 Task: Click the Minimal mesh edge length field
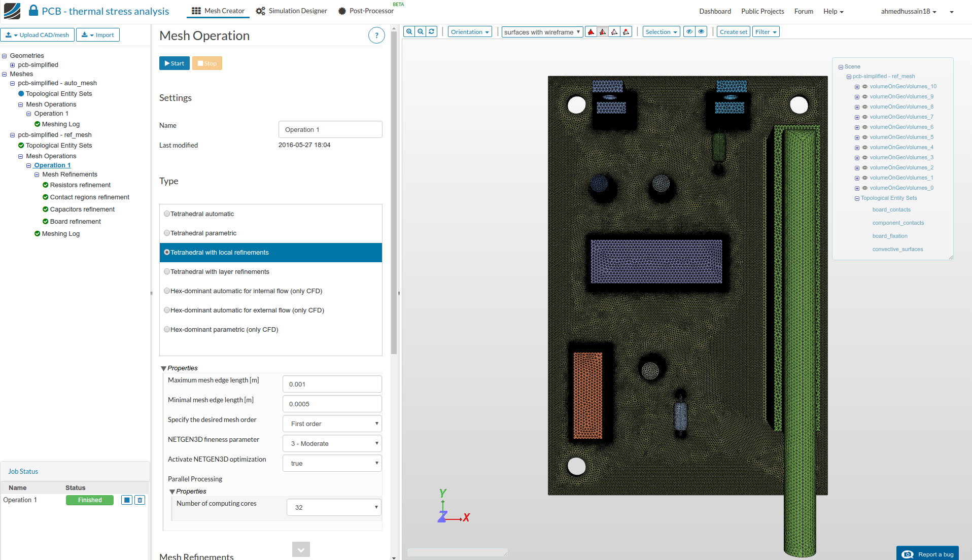coord(332,404)
